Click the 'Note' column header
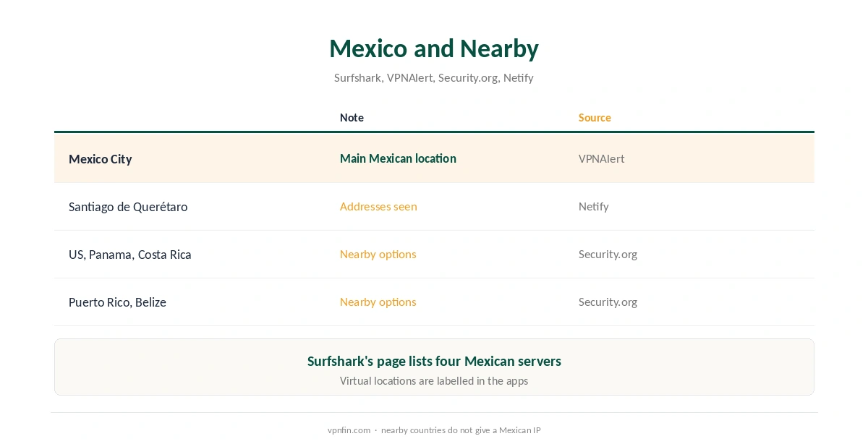 [x=352, y=117]
